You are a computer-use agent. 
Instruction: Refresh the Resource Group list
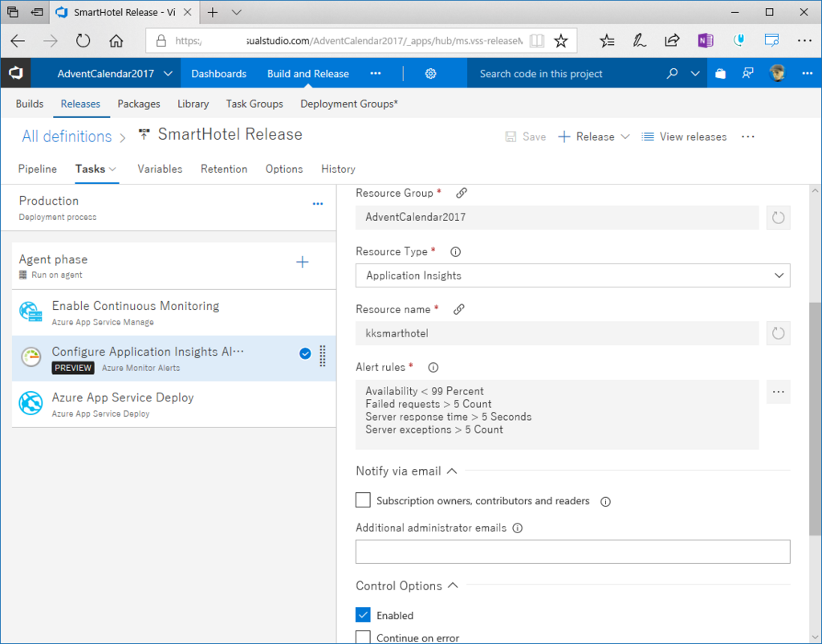point(778,217)
